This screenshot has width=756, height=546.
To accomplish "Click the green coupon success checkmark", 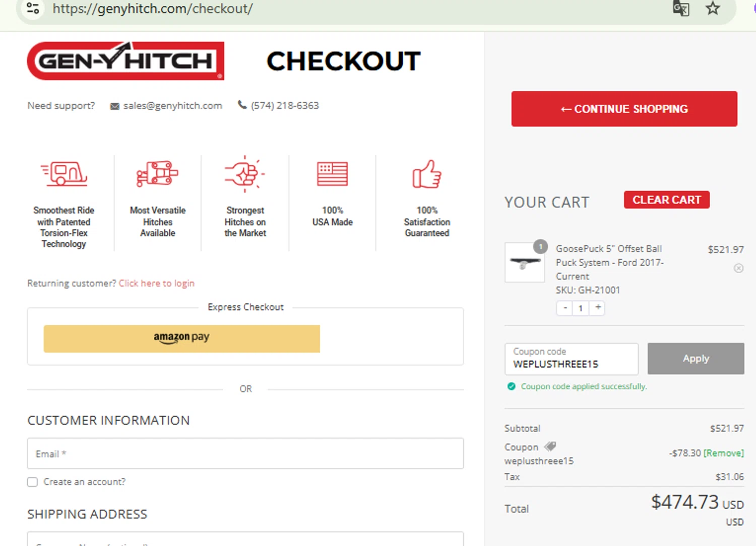I will [512, 387].
